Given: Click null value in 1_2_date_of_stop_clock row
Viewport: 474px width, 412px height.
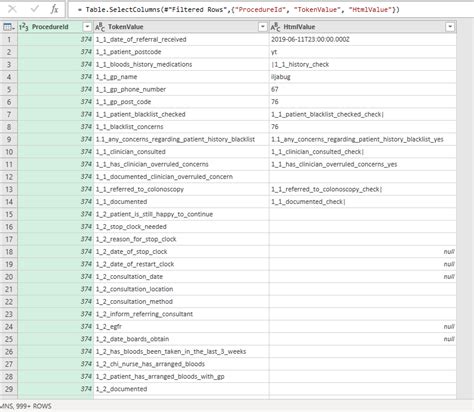Looking at the screenshot, I should pyautogui.click(x=449, y=252).
